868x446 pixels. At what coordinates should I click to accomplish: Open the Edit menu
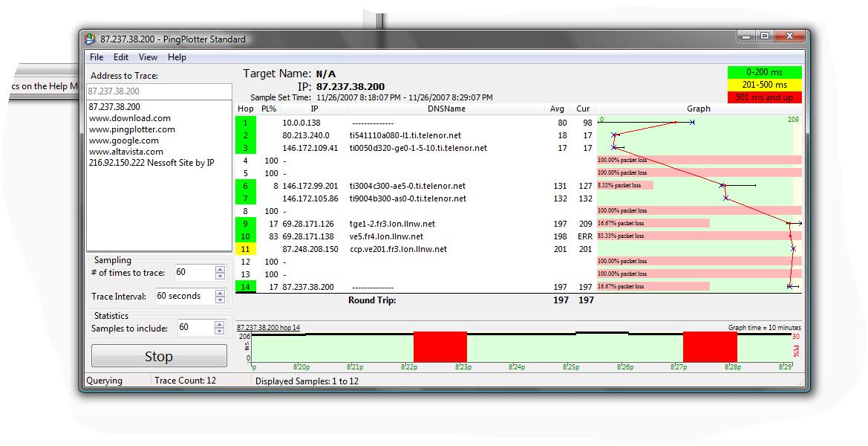pos(121,57)
